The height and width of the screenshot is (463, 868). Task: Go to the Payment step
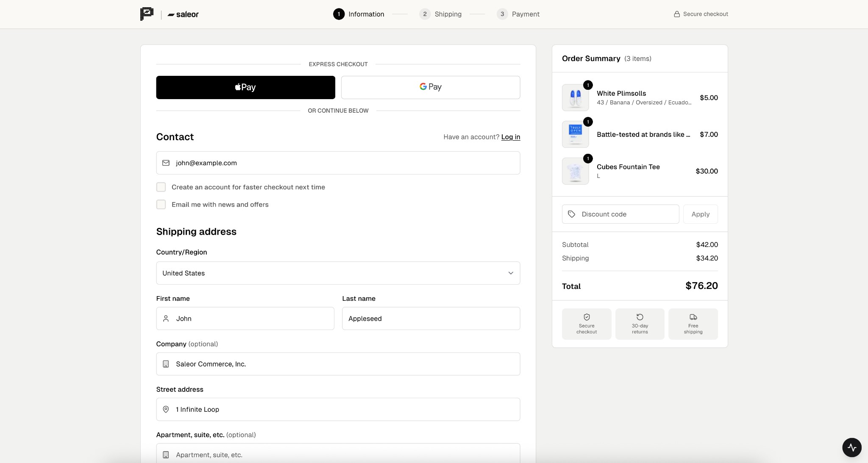point(518,14)
